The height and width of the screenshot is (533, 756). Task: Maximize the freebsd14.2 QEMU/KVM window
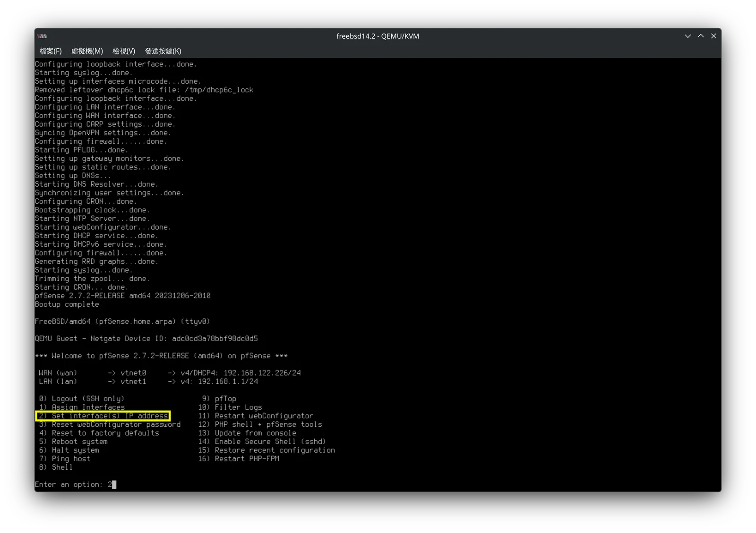(701, 36)
